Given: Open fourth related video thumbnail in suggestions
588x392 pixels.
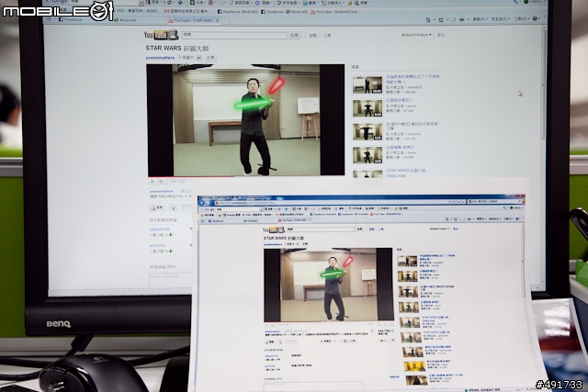Looking at the screenshot, I should point(367,155).
